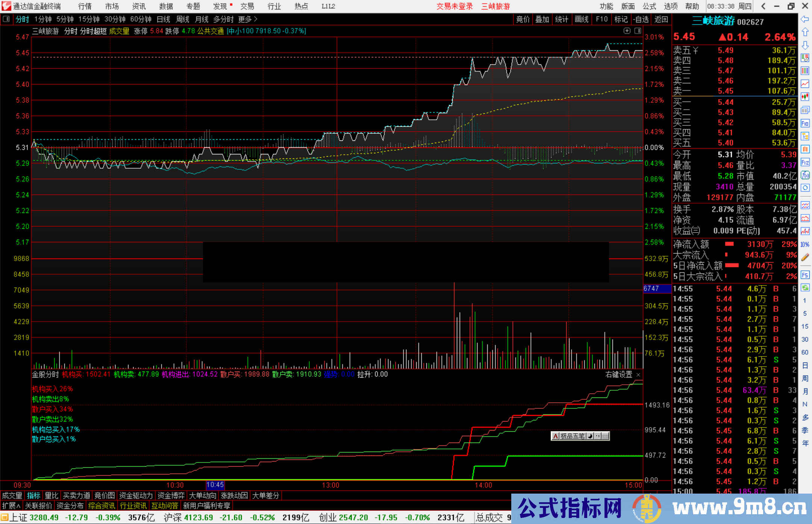The height and width of the screenshot is (524, 812).
Task: Switch to the 日线 daily chart tab
Action: click(x=163, y=19)
